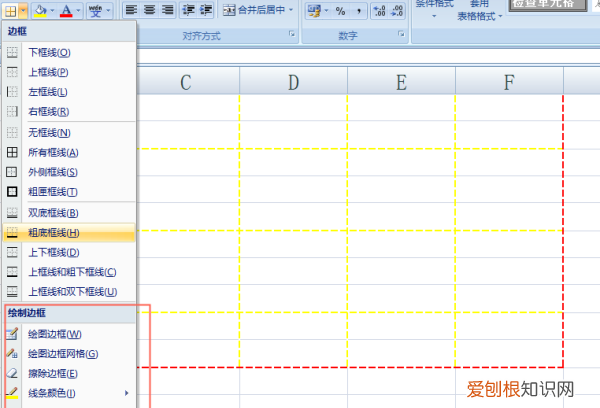Image resolution: width=600 pixels, height=408 pixels.
Task: Select the thick box border icon 粗匣框线
Action: pos(13,191)
